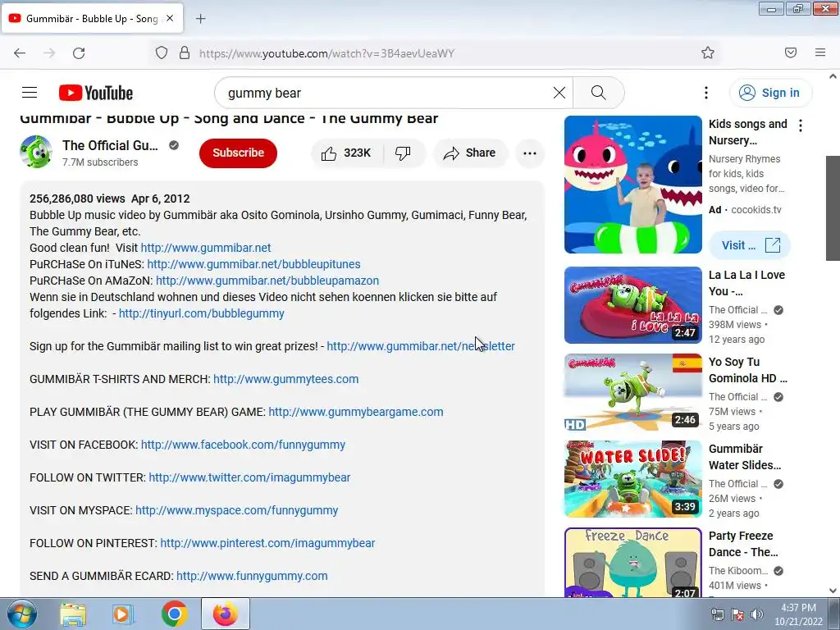Click The Official Gummibär channel avatar
840x630 pixels.
click(36, 152)
